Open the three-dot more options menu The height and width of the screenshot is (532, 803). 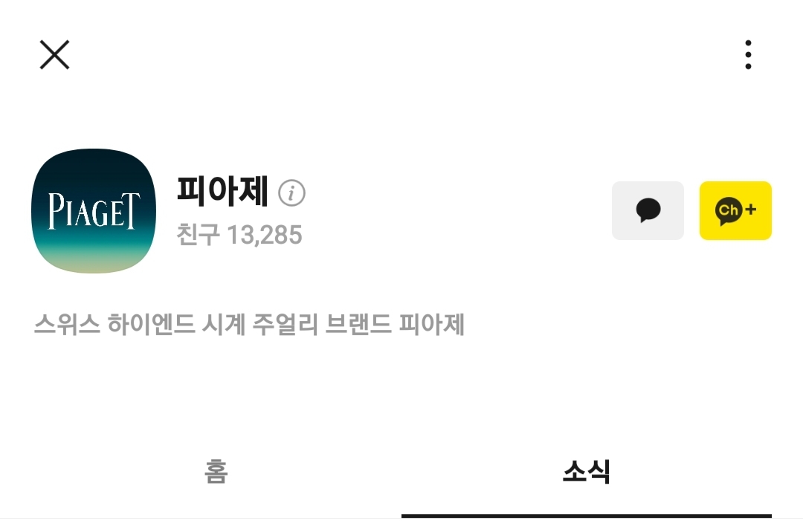point(748,55)
